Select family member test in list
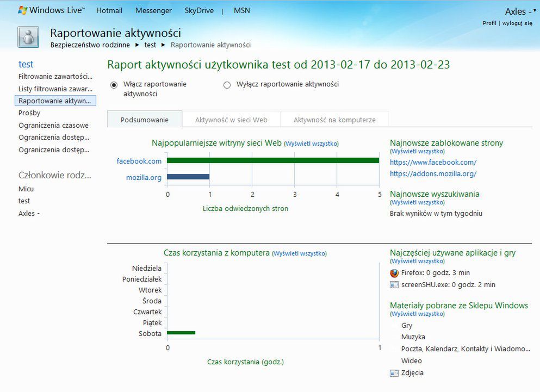 [x=24, y=201]
